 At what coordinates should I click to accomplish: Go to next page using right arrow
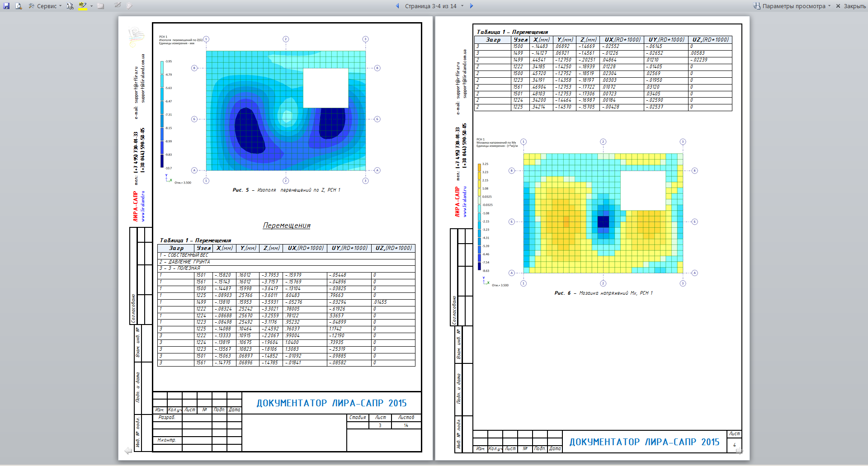(x=472, y=6)
